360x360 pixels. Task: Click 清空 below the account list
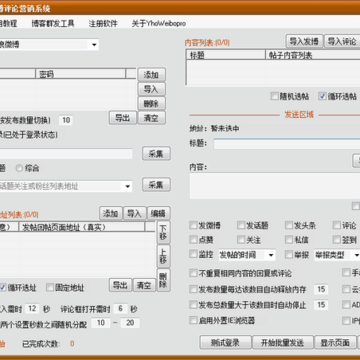(x=151, y=118)
